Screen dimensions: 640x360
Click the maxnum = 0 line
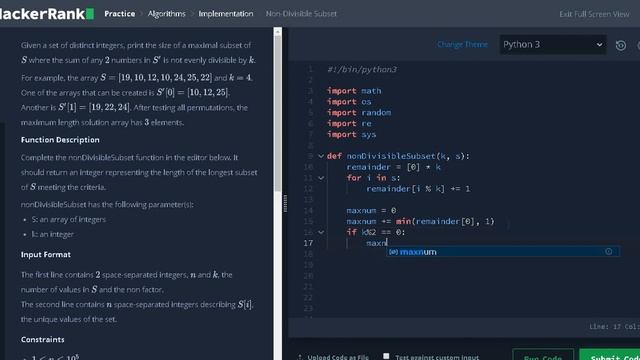point(371,211)
